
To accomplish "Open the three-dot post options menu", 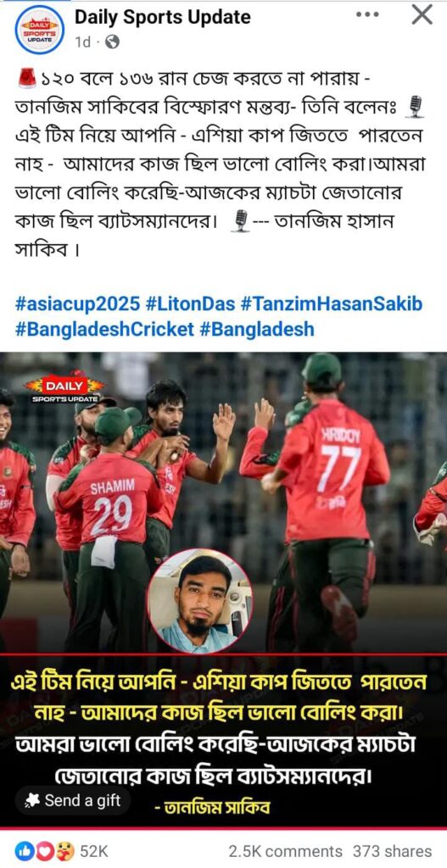I will (x=368, y=15).
